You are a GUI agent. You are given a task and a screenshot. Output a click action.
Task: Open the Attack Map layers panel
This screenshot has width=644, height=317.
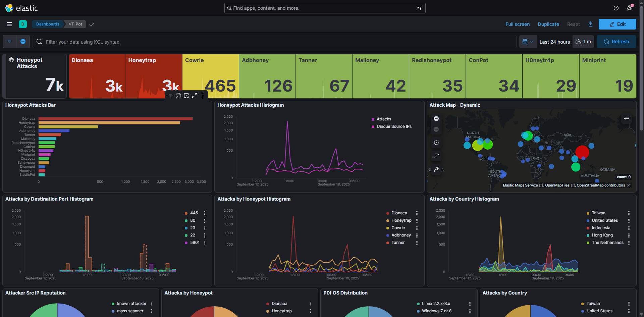pos(626,119)
